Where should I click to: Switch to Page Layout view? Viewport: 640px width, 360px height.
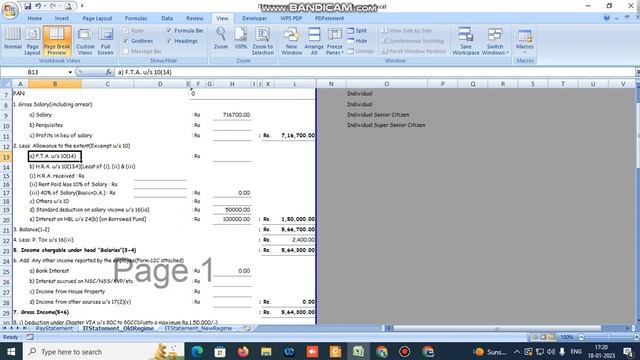point(32,41)
